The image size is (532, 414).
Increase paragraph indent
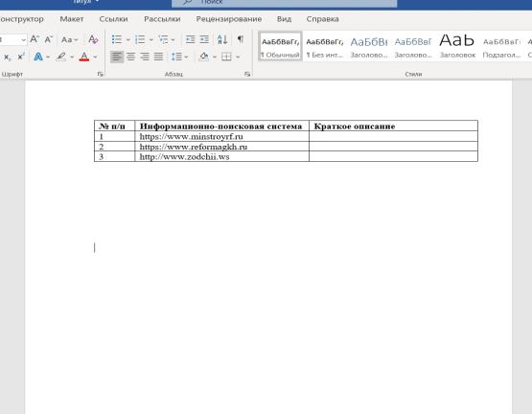(x=204, y=39)
